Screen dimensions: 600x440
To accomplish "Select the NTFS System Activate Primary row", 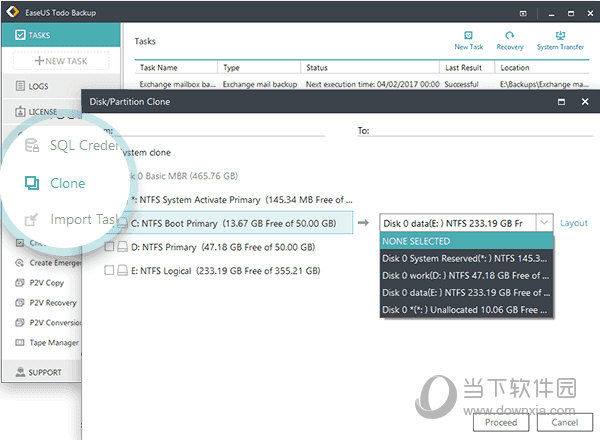I will pyautogui.click(x=241, y=200).
